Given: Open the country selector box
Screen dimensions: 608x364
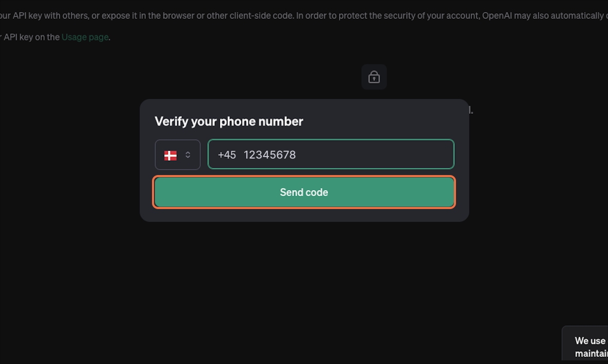Looking at the screenshot, I should (x=178, y=154).
